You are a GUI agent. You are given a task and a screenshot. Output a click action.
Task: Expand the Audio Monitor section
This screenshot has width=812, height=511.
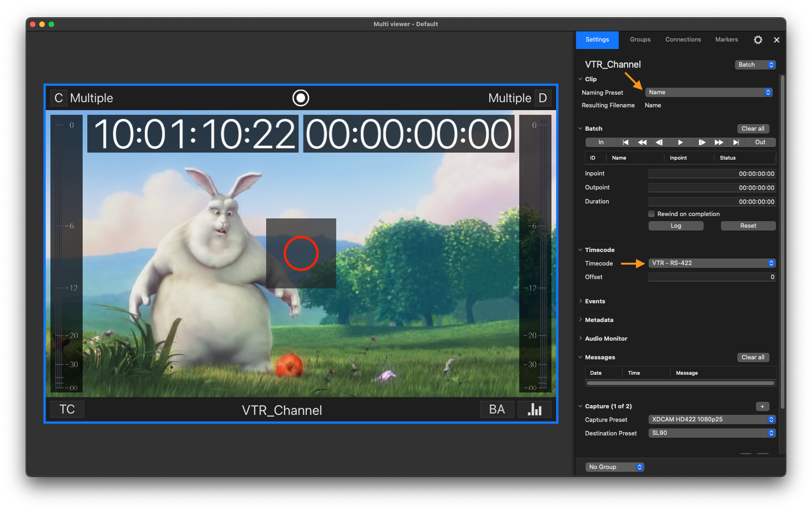coord(580,339)
